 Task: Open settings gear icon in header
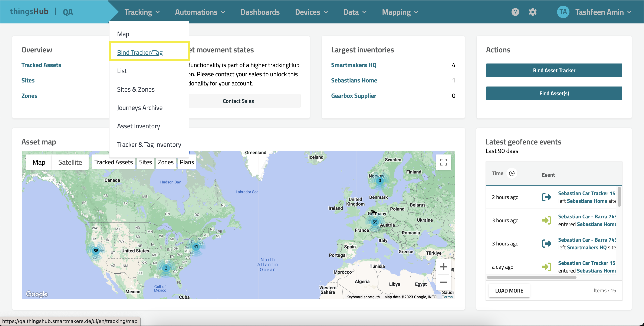532,12
